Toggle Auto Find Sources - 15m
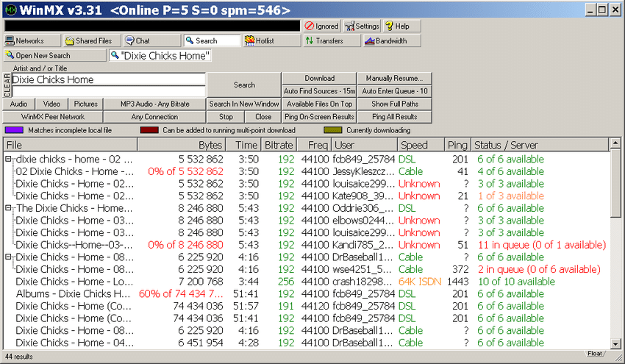Screen dimensions: 625x364 pyautogui.click(x=319, y=91)
